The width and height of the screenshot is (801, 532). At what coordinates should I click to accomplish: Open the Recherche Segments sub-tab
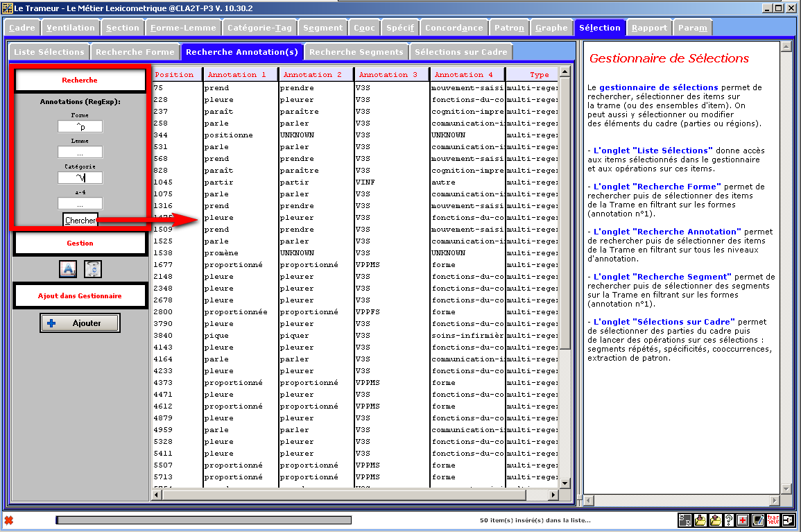(x=356, y=52)
